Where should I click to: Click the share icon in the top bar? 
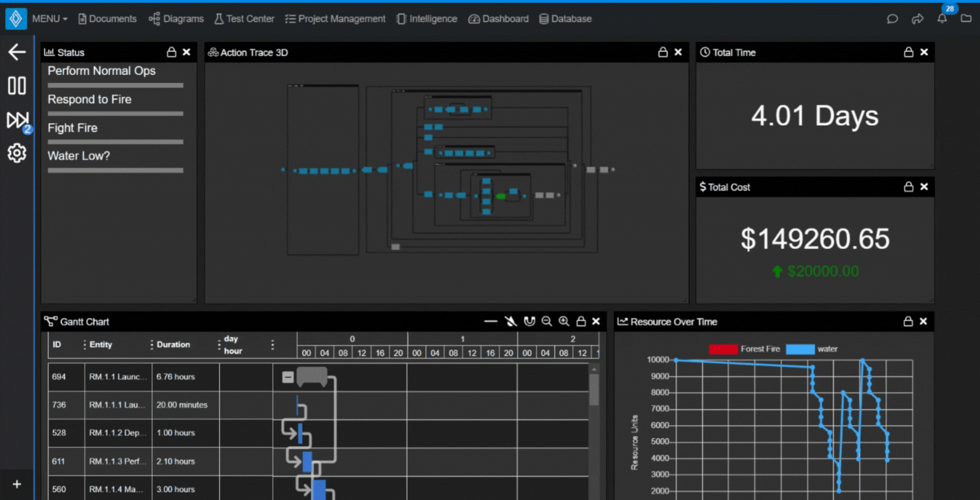click(917, 19)
